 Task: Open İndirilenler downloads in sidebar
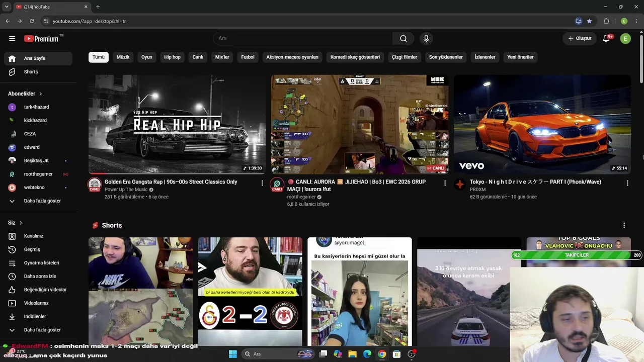(x=38, y=316)
